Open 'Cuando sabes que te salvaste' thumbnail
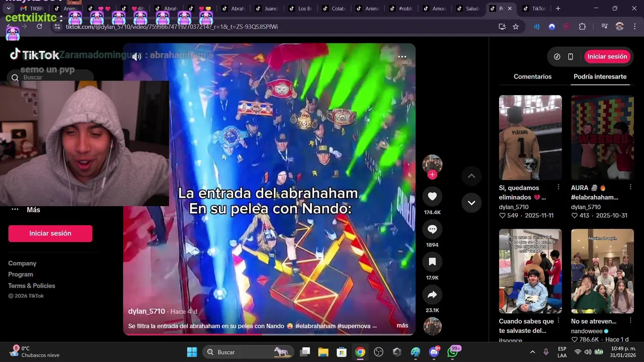Image resolution: width=644 pixels, height=362 pixels. coord(530,271)
